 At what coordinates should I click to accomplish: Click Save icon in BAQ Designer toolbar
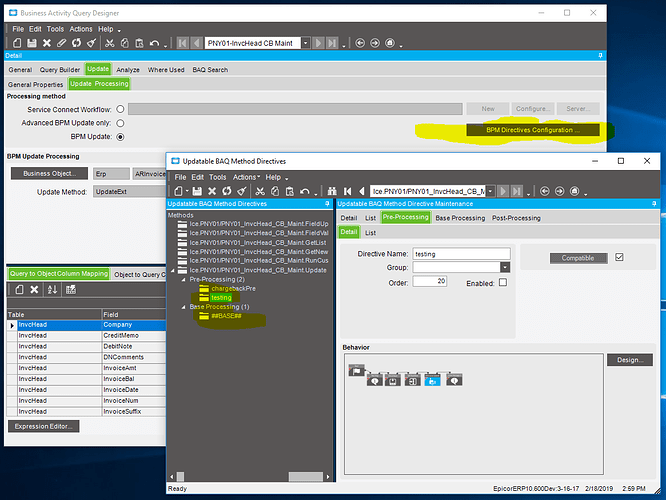[x=32, y=43]
